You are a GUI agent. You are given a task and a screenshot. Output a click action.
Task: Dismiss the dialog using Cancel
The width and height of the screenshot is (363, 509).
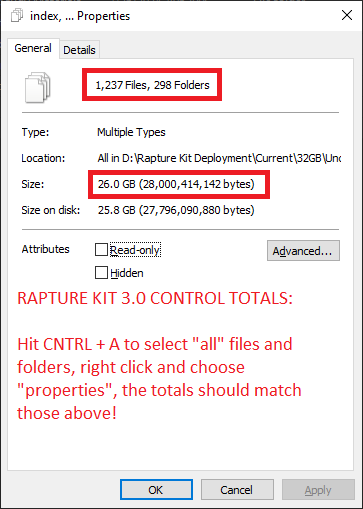[237, 490]
